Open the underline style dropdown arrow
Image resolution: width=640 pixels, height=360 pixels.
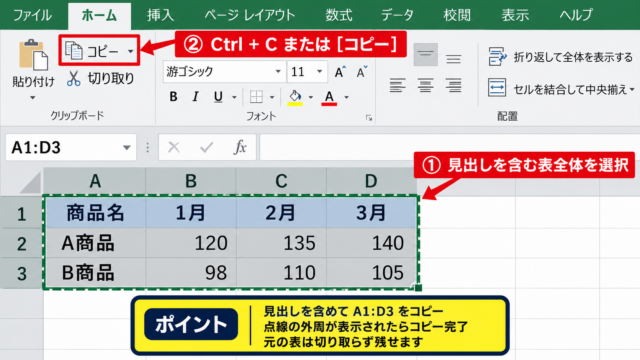[x=234, y=97]
